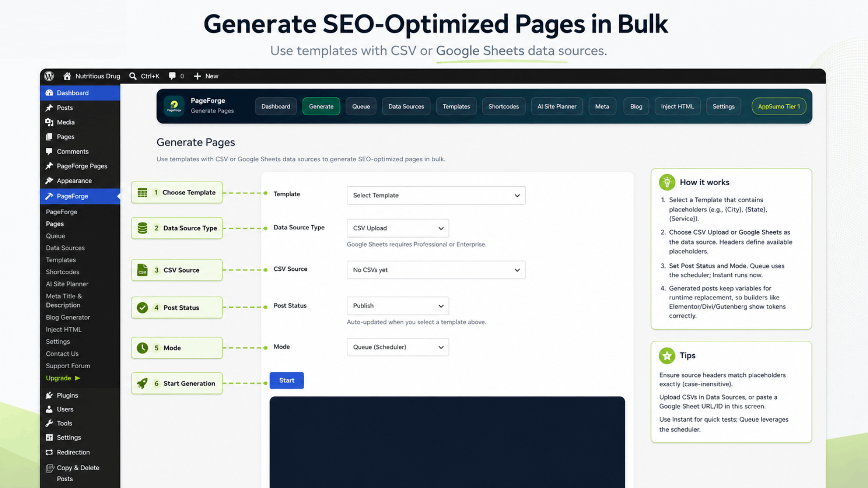Open the CSV Source No CSVs yet dropdown
The width and height of the screenshot is (868, 488).
436,270
